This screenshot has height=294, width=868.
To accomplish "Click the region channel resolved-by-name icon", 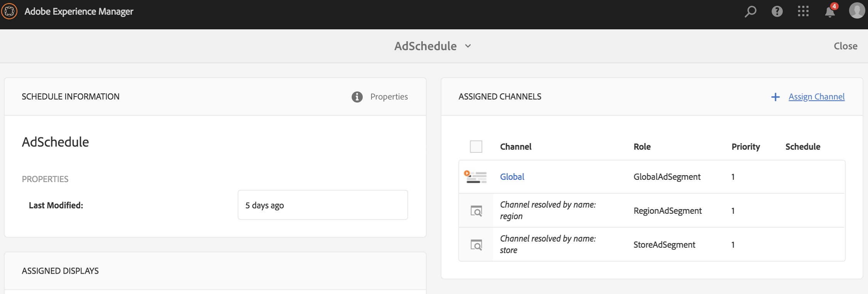I will [x=476, y=211].
